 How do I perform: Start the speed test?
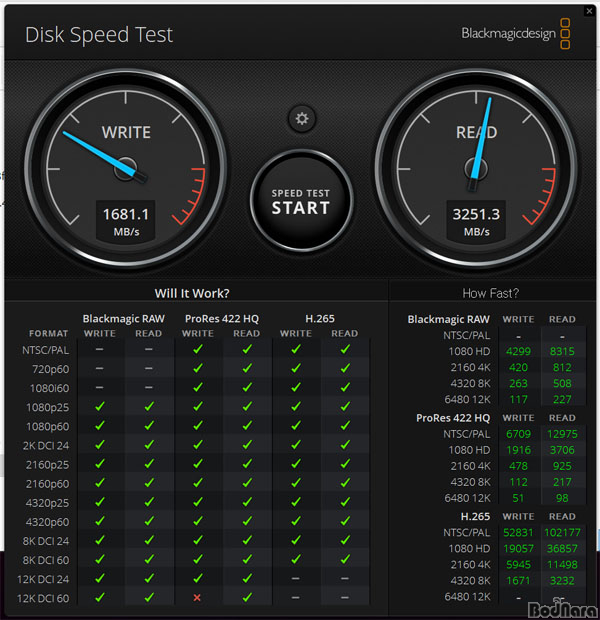pos(301,201)
